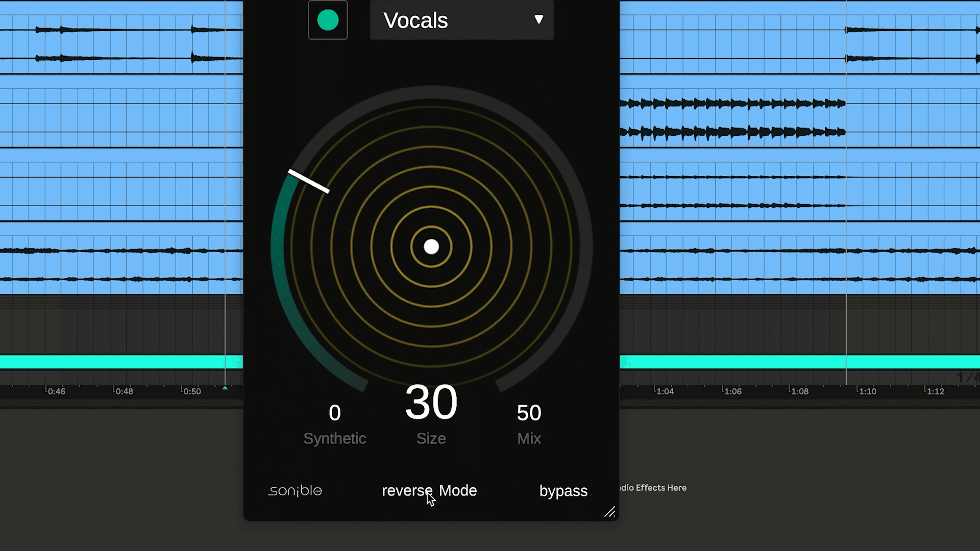This screenshot has height=551, width=980.
Task: Click the 0:50 mark on the timeline ruler
Action: 192,391
